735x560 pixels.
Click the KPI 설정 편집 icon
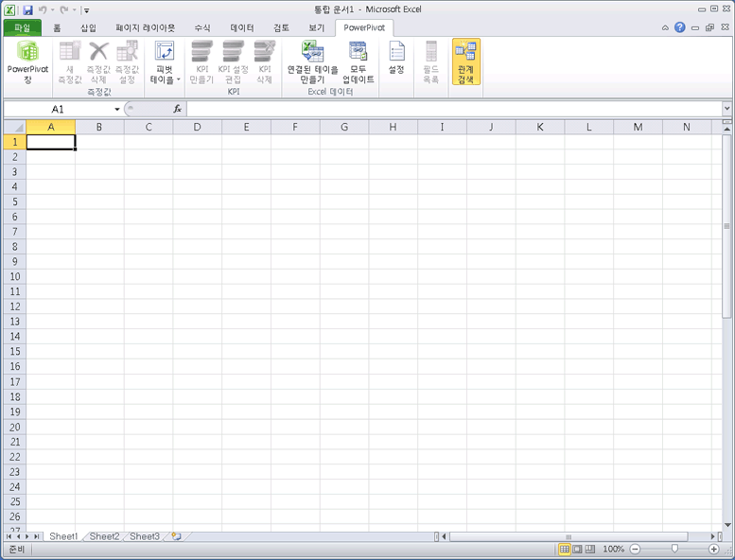click(x=233, y=61)
